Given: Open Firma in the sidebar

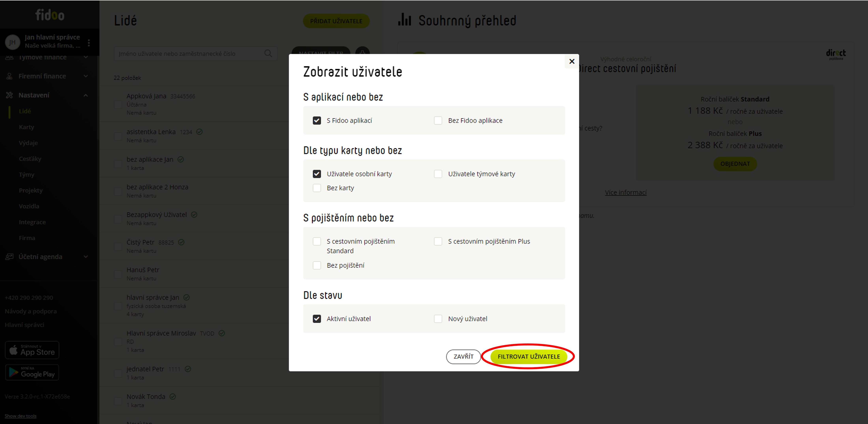Looking at the screenshot, I should [x=27, y=238].
